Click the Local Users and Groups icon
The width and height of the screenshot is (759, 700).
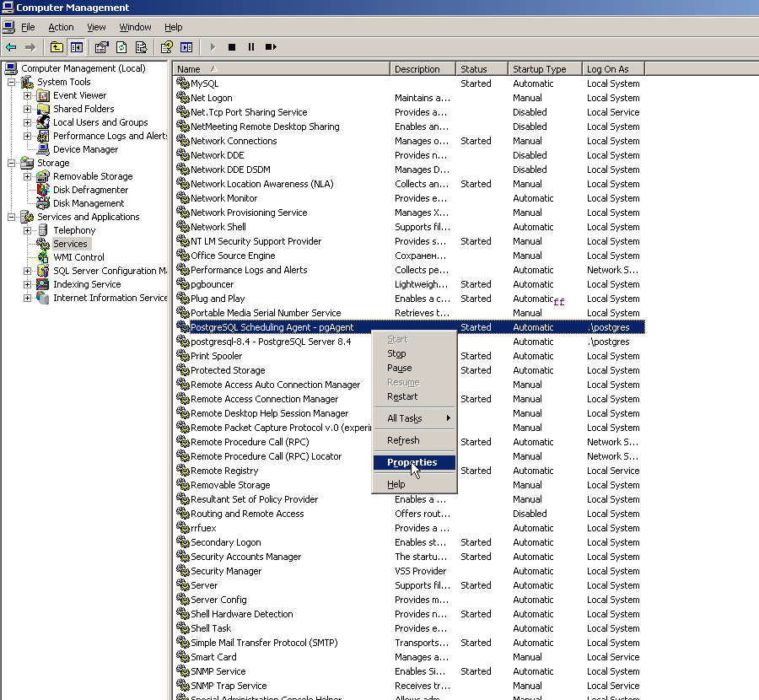[43, 122]
